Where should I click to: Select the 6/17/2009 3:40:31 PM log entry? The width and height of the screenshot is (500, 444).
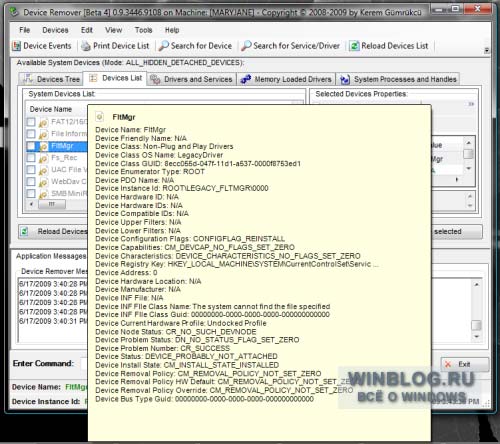click(x=53, y=321)
